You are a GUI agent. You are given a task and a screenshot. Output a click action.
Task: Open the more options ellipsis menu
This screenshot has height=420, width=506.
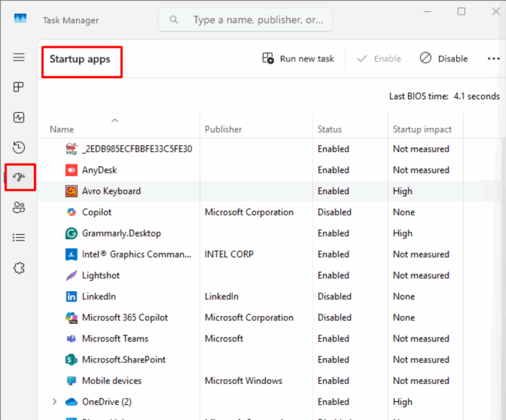point(494,59)
